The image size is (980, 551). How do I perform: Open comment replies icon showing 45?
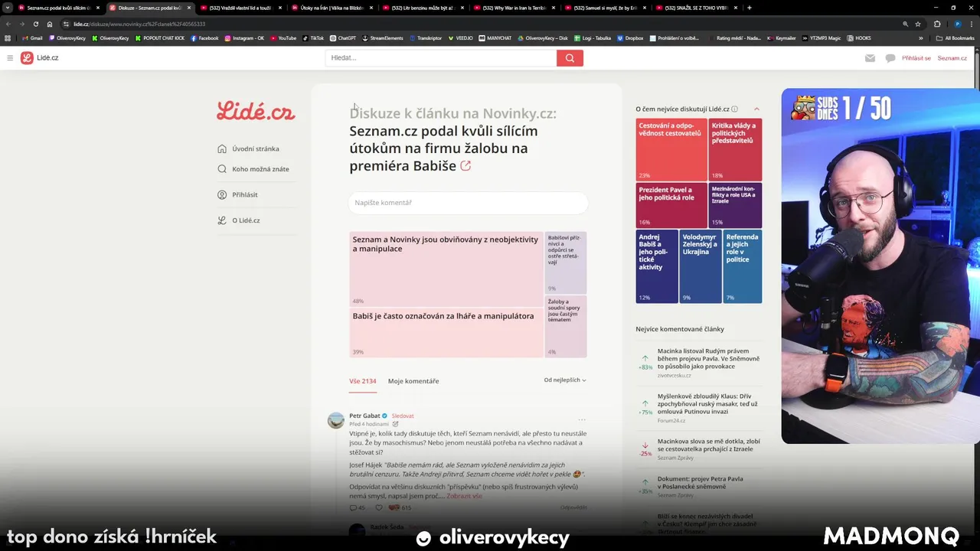358,507
